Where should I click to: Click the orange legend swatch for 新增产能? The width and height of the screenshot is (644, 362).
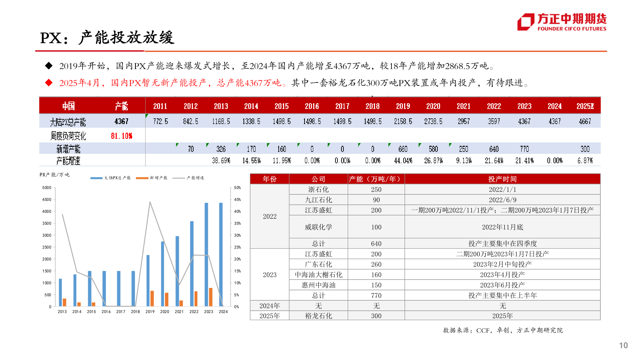click(x=142, y=178)
